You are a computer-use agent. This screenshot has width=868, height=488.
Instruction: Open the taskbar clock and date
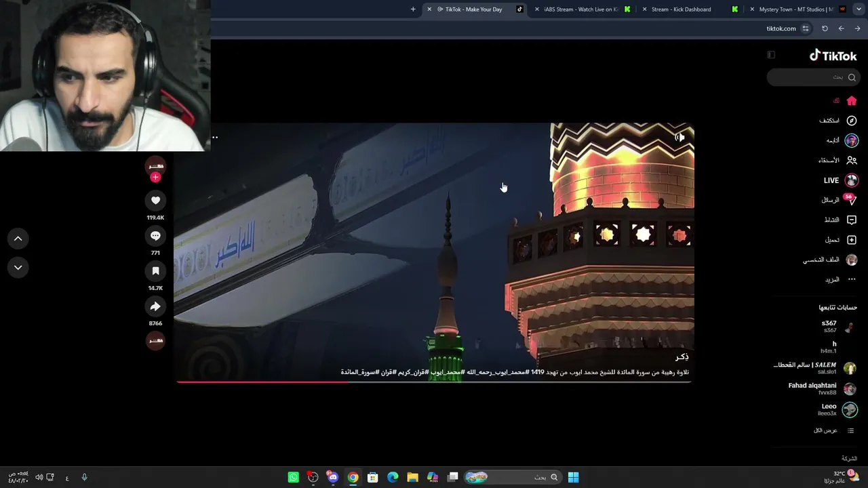click(18, 477)
